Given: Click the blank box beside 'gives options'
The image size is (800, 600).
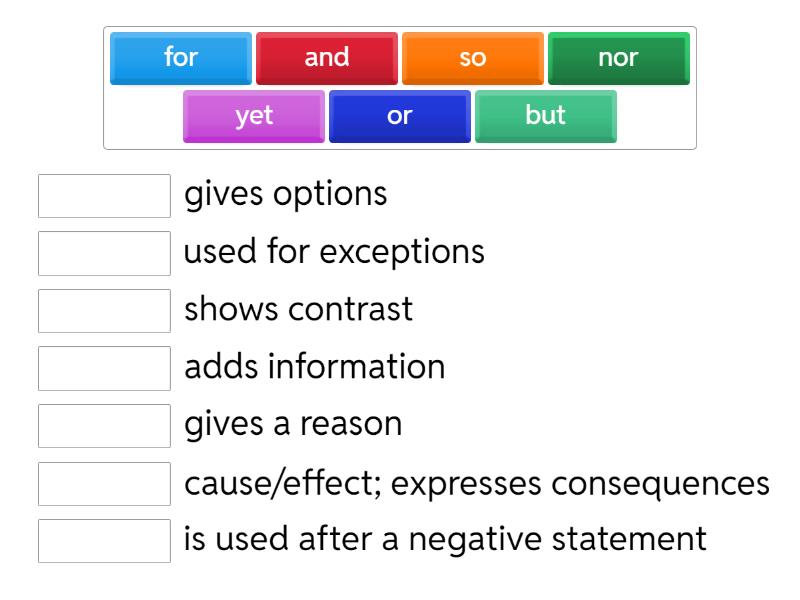Looking at the screenshot, I should click(104, 196).
